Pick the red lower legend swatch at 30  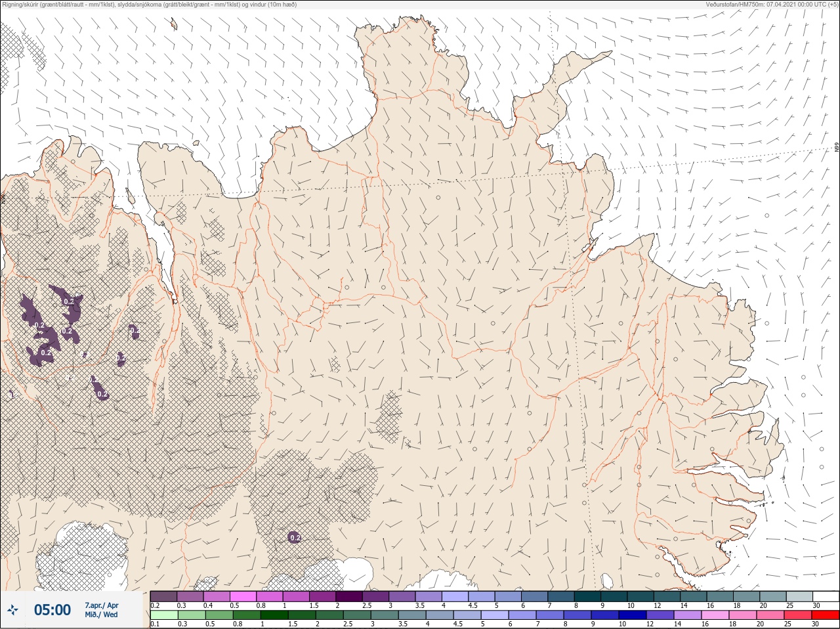(826, 615)
